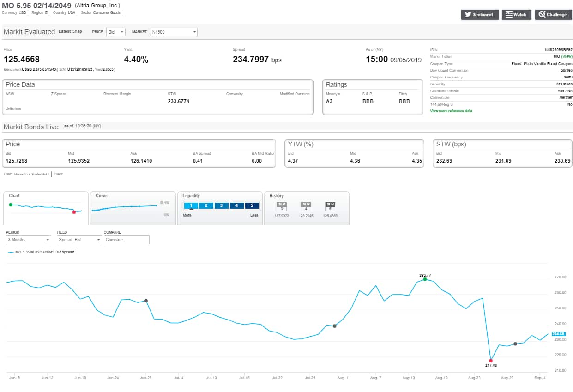Click the S&P rating BBB
This screenshot has height=392, width=573.
tap(368, 101)
